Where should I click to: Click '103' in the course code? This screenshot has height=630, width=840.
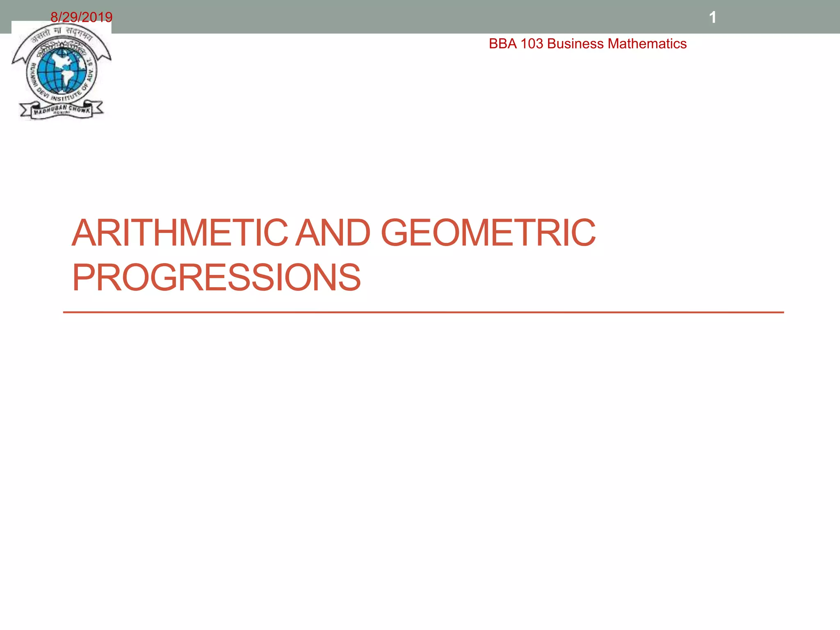point(532,44)
